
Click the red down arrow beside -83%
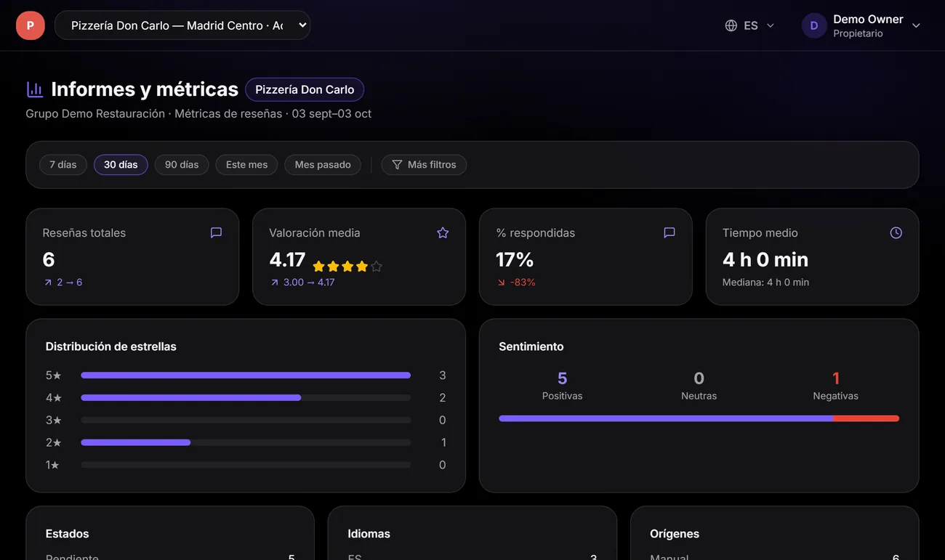click(501, 282)
